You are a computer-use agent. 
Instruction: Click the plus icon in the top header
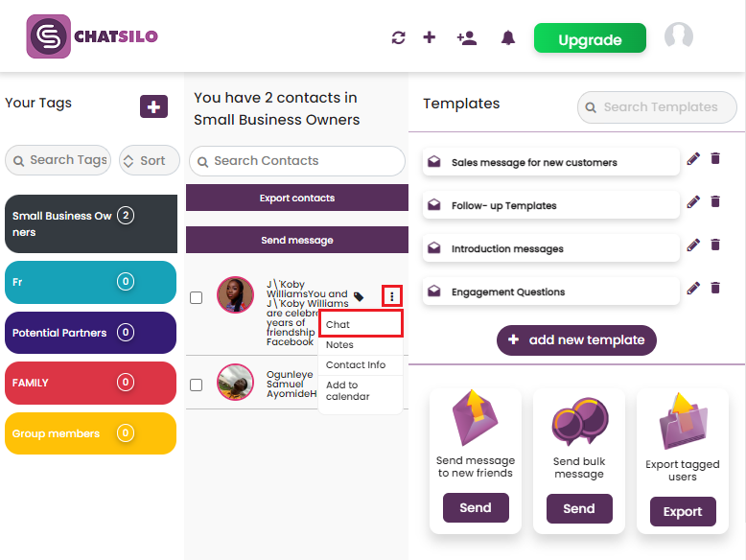point(430,37)
